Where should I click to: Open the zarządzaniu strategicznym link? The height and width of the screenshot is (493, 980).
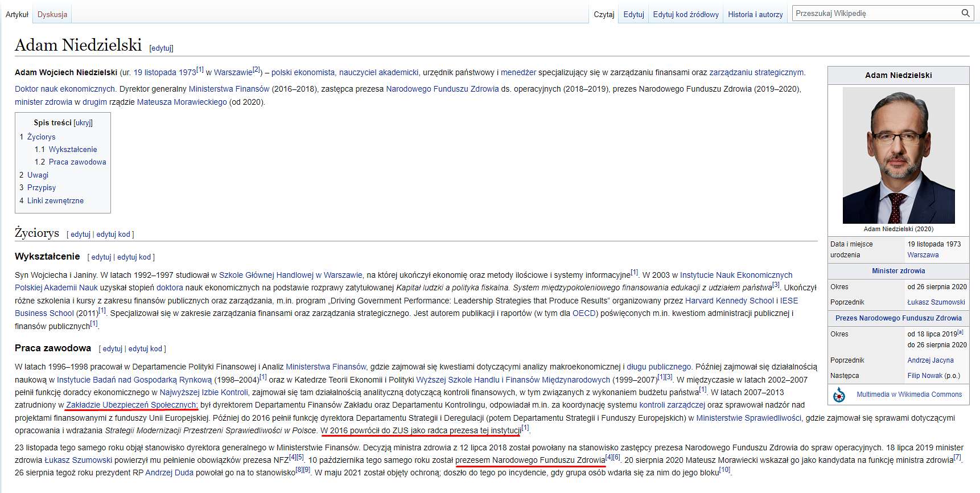tap(756, 72)
